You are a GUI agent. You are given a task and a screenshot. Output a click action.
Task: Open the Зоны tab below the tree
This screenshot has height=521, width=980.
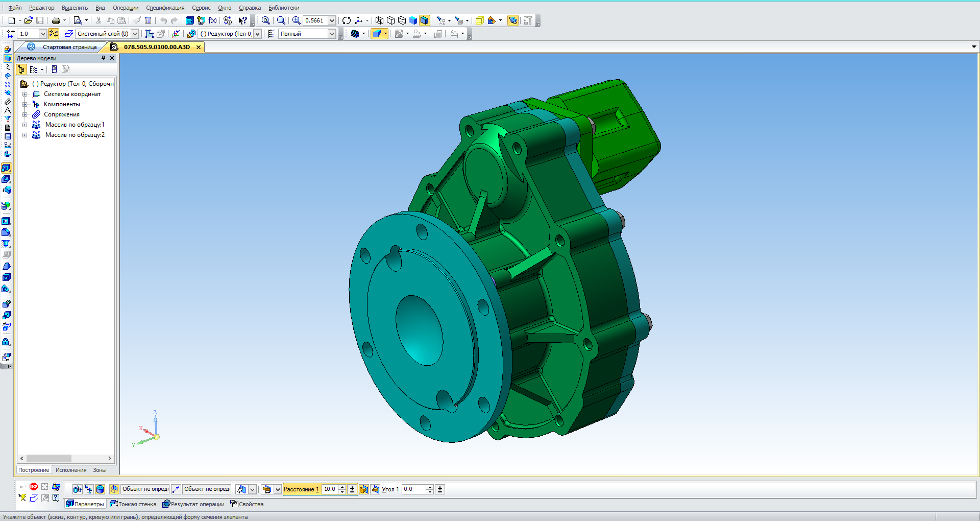click(100, 470)
